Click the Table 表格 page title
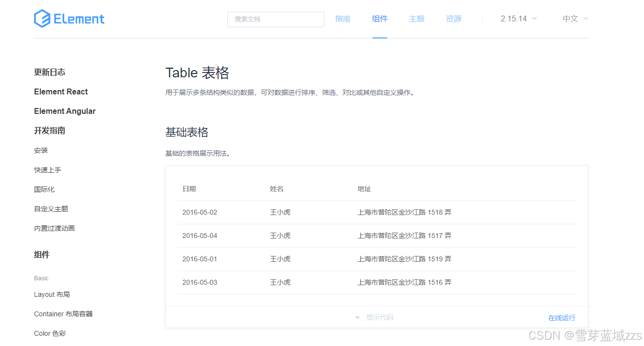 (197, 73)
